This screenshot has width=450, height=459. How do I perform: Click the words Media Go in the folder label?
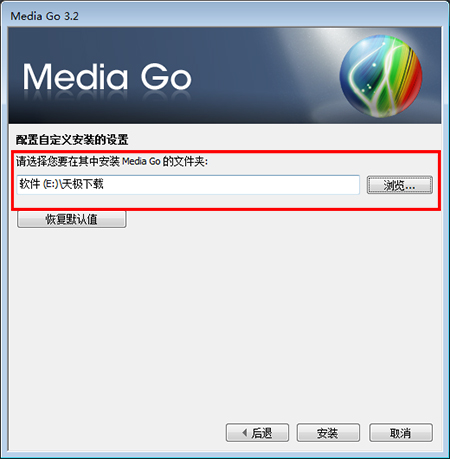141,161
